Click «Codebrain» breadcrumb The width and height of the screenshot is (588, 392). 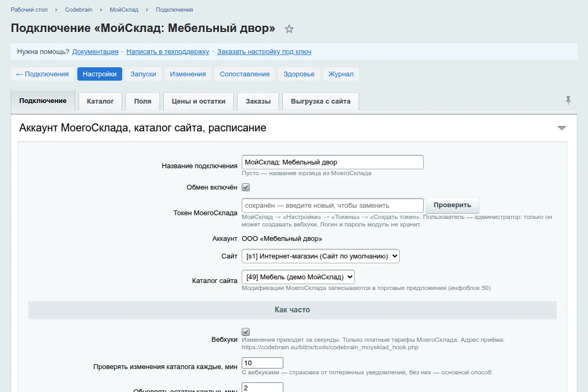point(78,10)
